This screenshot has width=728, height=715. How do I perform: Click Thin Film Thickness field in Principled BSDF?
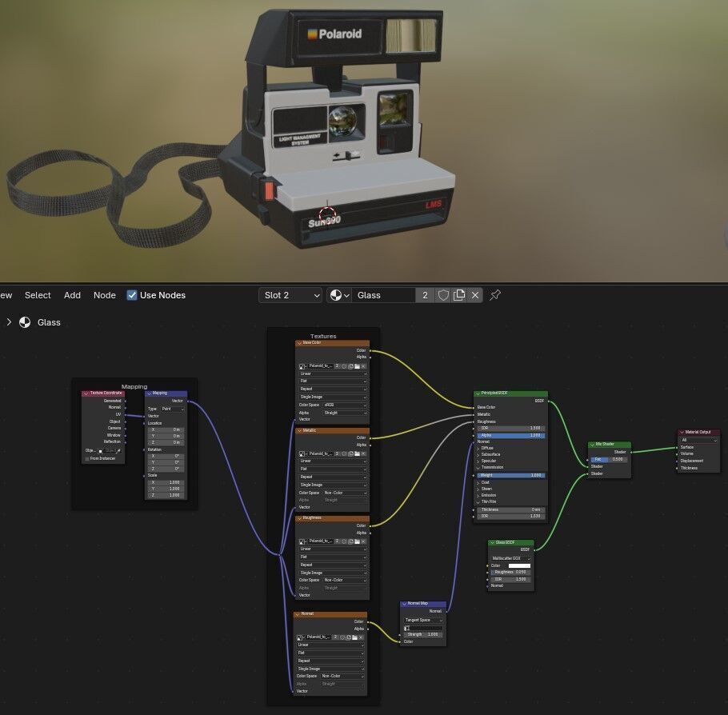point(510,509)
